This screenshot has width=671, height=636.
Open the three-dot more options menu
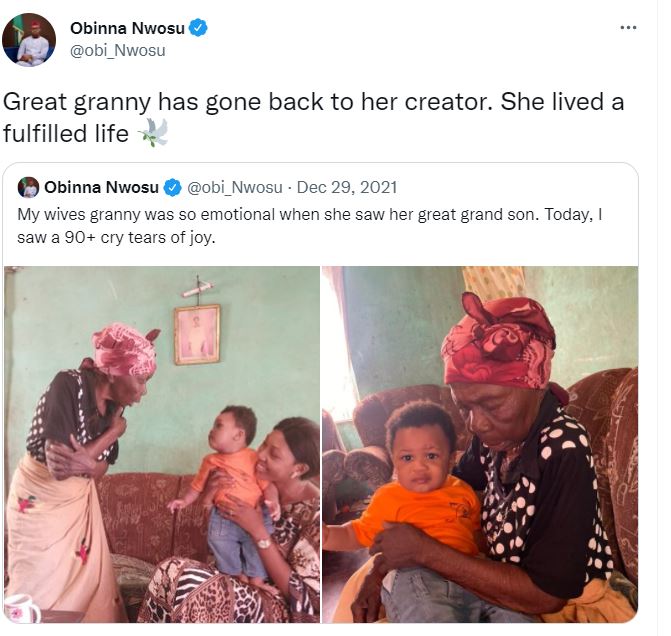[628, 27]
